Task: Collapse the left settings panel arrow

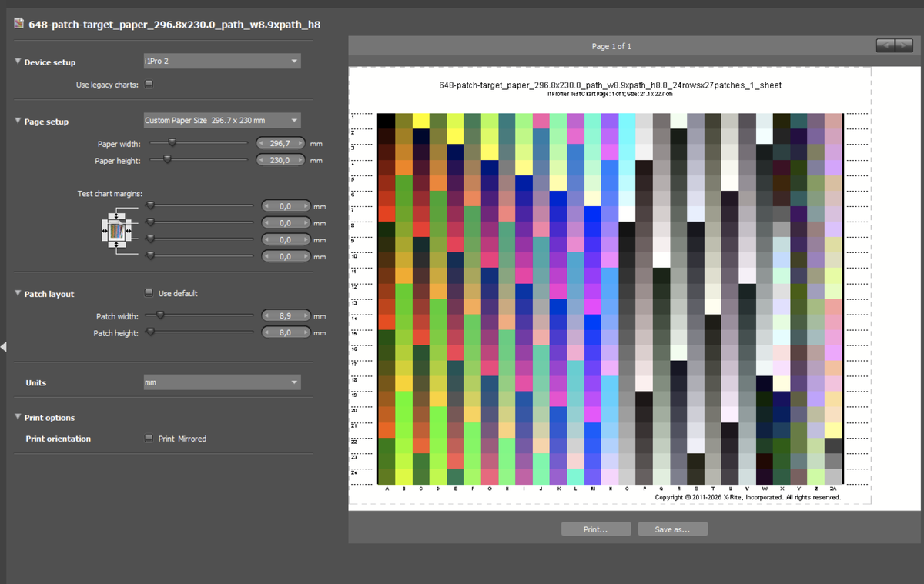Action: pyautogui.click(x=4, y=347)
